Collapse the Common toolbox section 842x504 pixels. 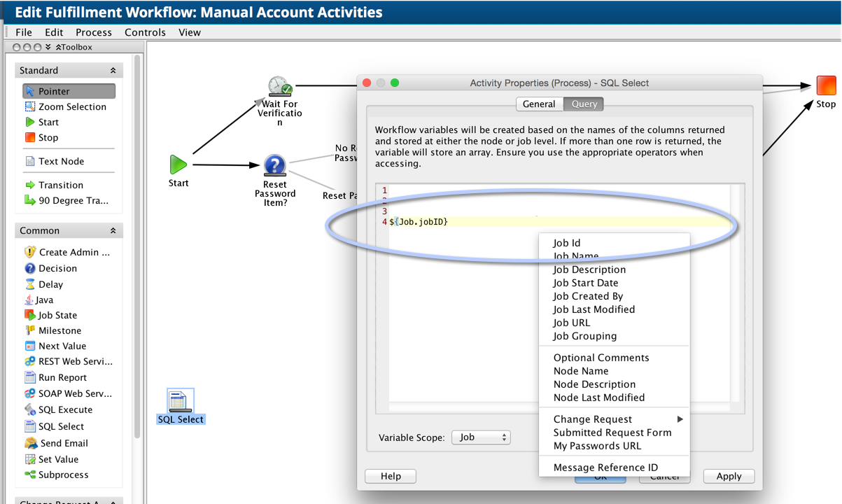click(113, 231)
